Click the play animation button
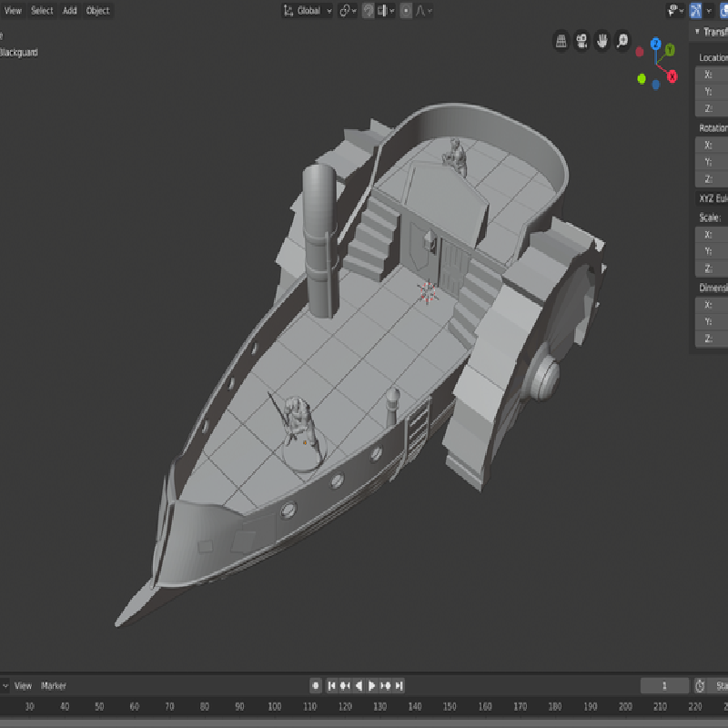 click(x=372, y=685)
